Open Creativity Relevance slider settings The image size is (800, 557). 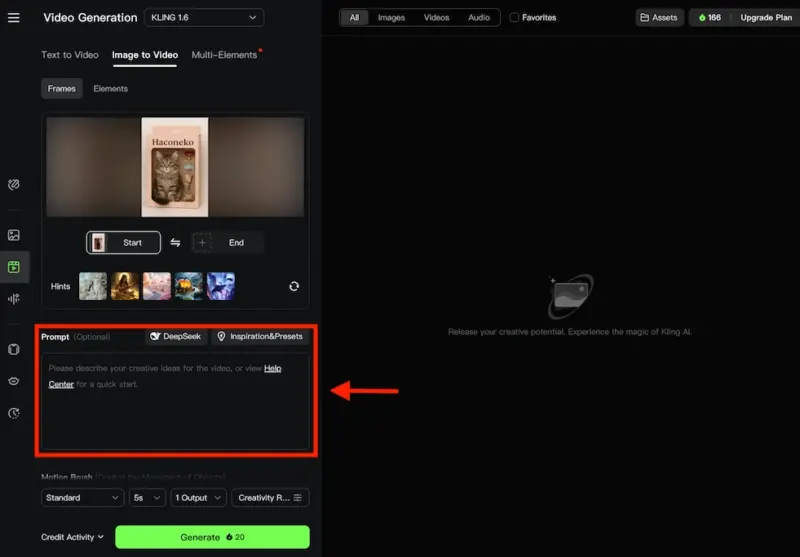(x=270, y=498)
